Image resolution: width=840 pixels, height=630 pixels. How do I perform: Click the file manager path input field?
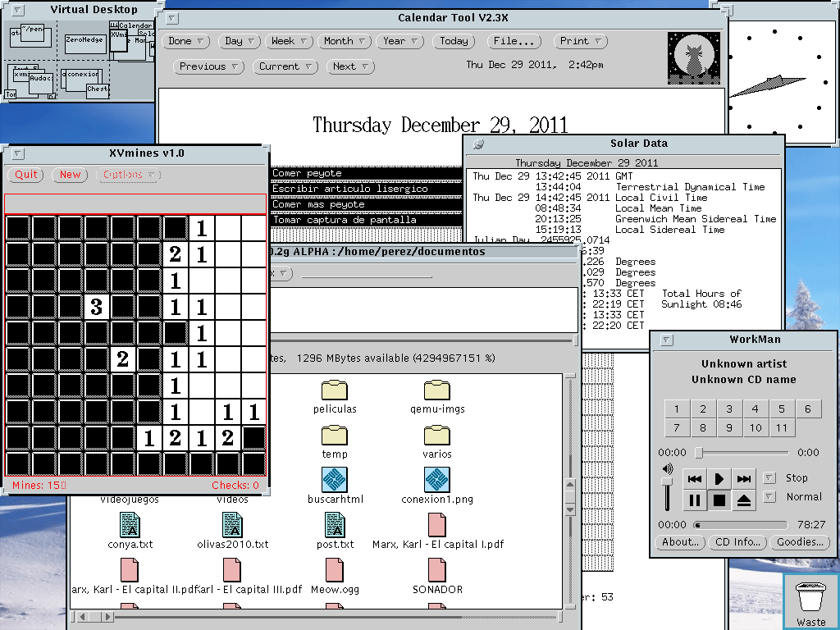pyautogui.click(x=367, y=274)
